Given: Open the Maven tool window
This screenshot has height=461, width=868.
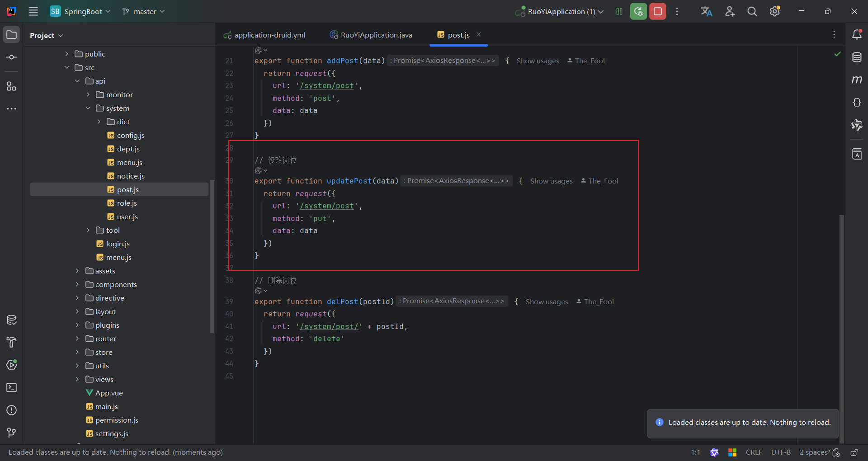Looking at the screenshot, I should (857, 80).
